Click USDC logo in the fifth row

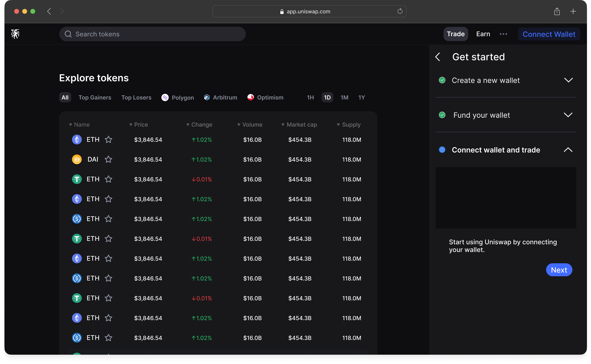pyautogui.click(x=77, y=219)
